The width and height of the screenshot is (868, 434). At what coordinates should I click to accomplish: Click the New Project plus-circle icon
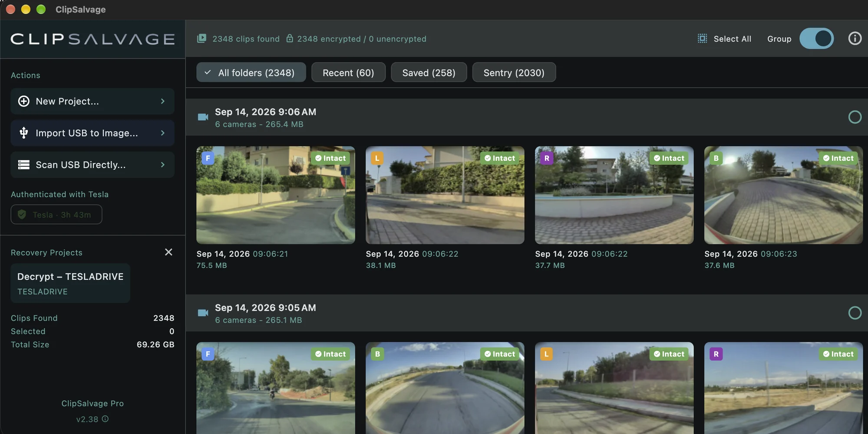point(24,101)
